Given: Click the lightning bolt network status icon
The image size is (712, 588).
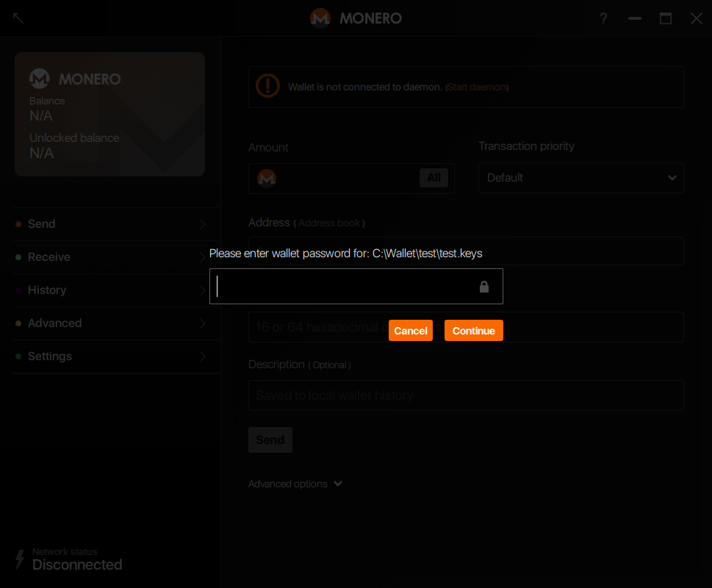Looking at the screenshot, I should pyautogui.click(x=21, y=559).
